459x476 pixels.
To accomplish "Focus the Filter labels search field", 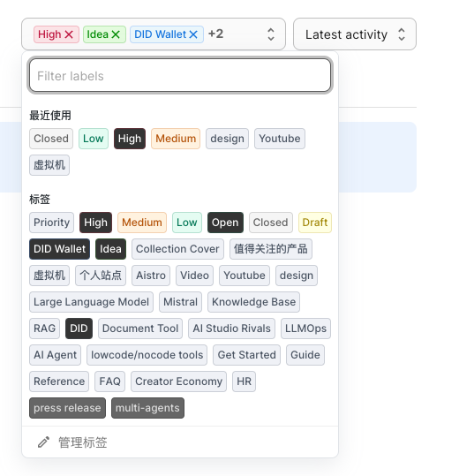I will [x=180, y=75].
